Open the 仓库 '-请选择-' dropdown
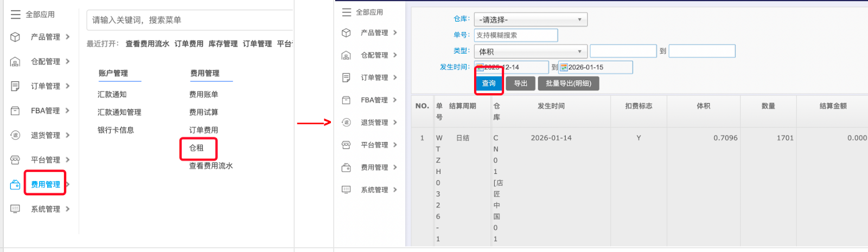 (x=530, y=20)
